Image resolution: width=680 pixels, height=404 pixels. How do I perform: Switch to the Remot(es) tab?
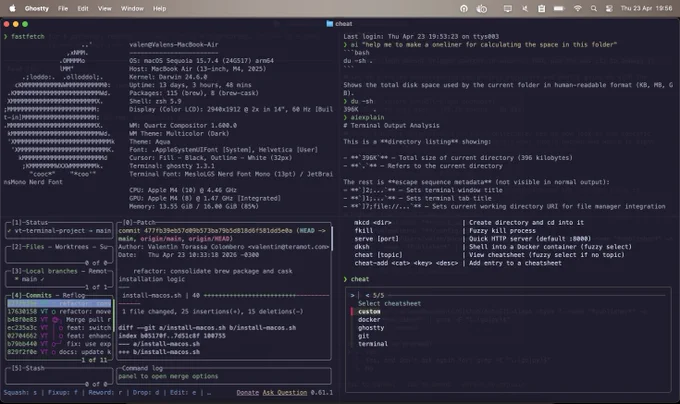(98, 271)
